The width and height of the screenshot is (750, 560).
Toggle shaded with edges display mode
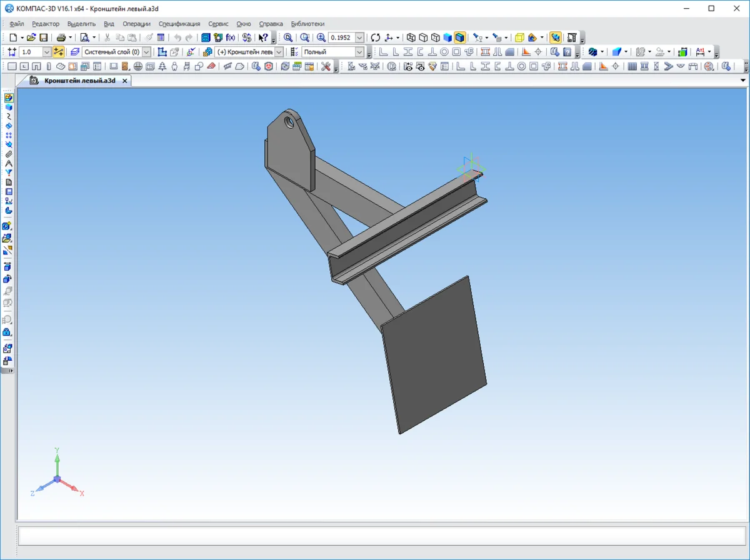pyautogui.click(x=460, y=37)
